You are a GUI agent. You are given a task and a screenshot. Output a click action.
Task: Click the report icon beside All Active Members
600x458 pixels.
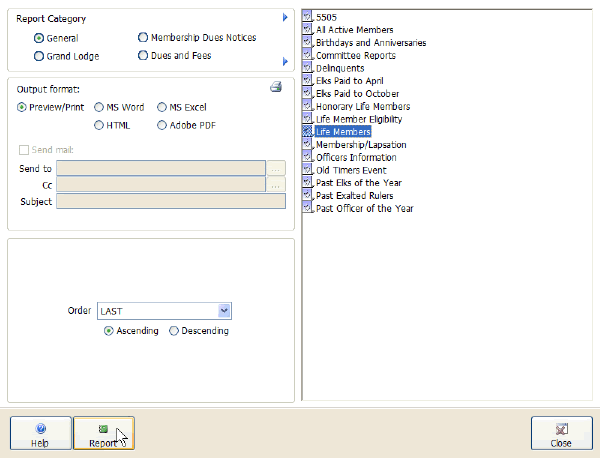308,30
